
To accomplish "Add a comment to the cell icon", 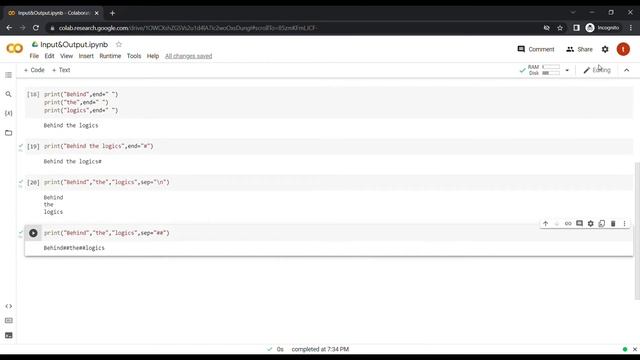I will tap(579, 224).
